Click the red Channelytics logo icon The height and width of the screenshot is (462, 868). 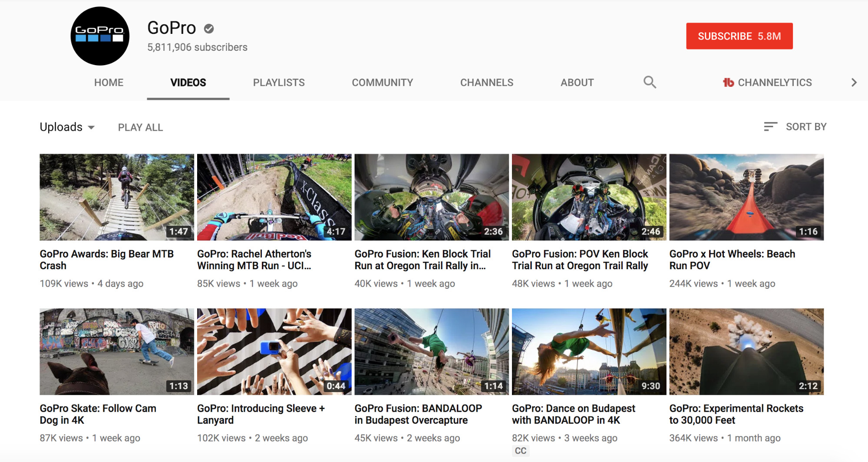[728, 82]
